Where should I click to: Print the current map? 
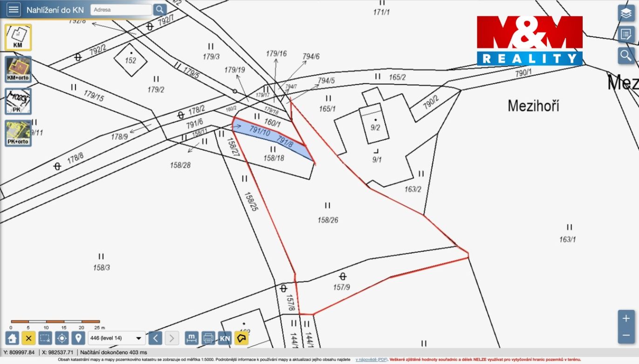pos(208,338)
